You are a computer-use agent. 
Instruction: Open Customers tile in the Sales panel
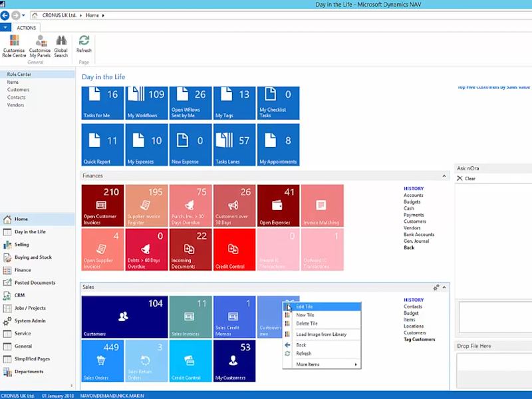[x=125, y=317]
